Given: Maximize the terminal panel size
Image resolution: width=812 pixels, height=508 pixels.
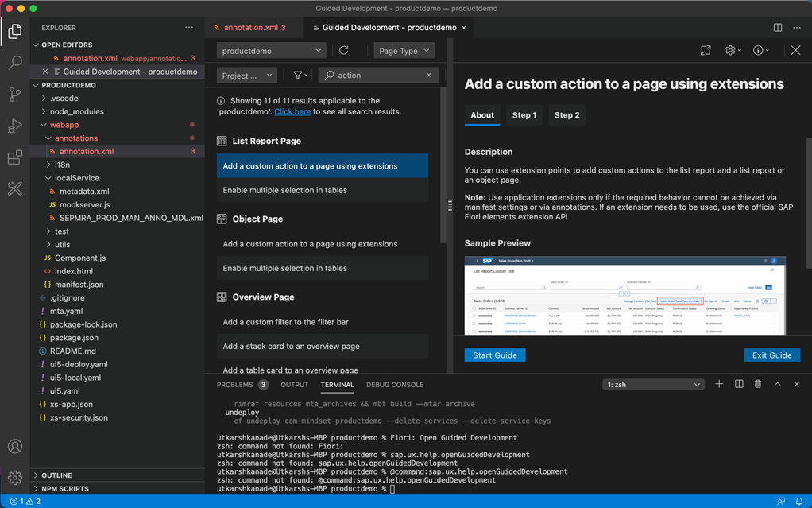Looking at the screenshot, I should pyautogui.click(x=777, y=384).
